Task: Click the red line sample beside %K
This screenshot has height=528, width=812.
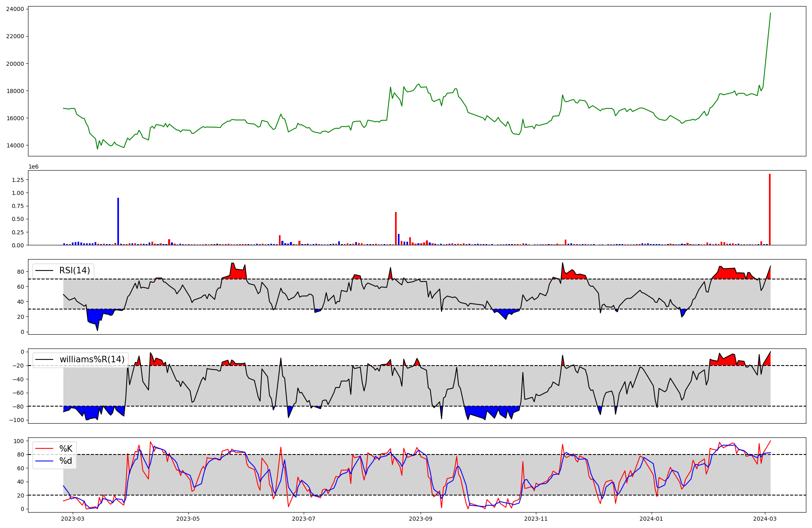Action: (x=45, y=449)
